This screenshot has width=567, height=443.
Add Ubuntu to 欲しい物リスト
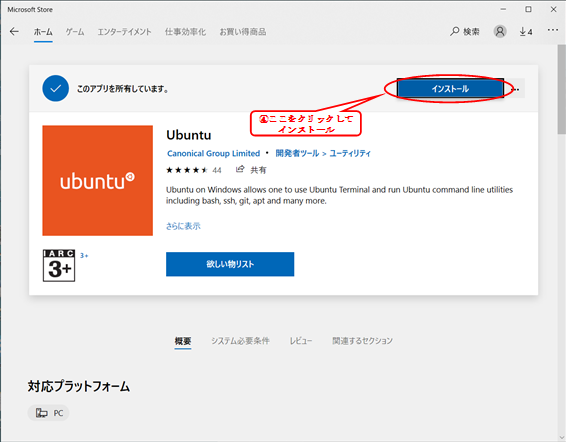coord(230,264)
